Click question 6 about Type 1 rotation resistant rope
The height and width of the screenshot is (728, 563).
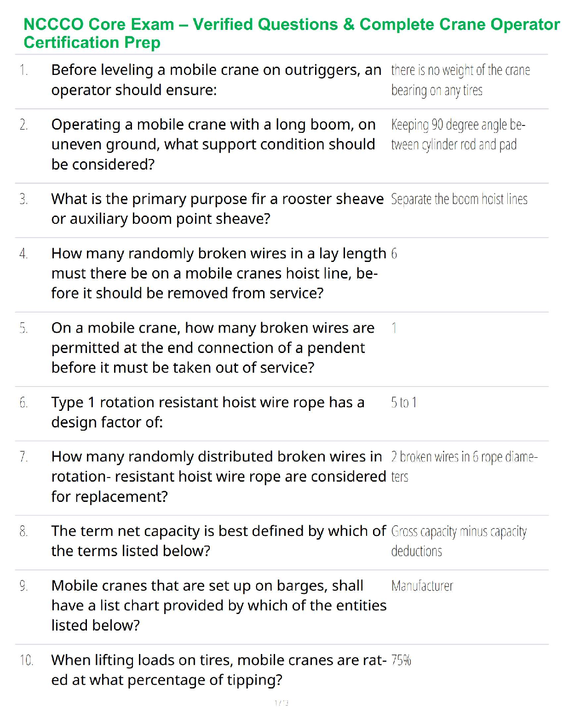(x=208, y=412)
